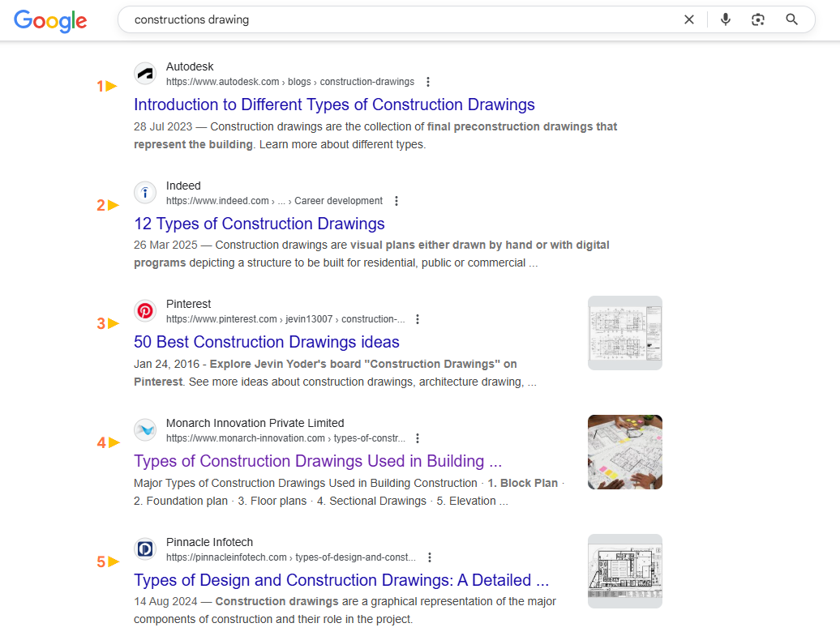The image size is (840, 636).
Task: Click the snippet dated 28 Jul 2023
Action: point(375,135)
